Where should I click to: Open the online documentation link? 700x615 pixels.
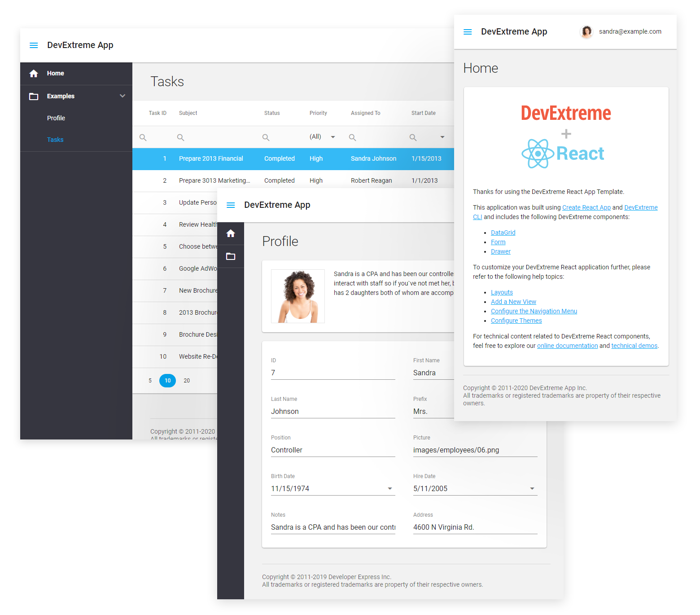pyautogui.click(x=568, y=346)
